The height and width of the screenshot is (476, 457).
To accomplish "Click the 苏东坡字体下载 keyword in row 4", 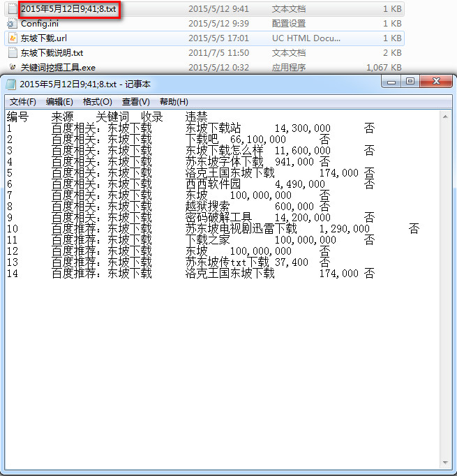I will tap(224, 161).
